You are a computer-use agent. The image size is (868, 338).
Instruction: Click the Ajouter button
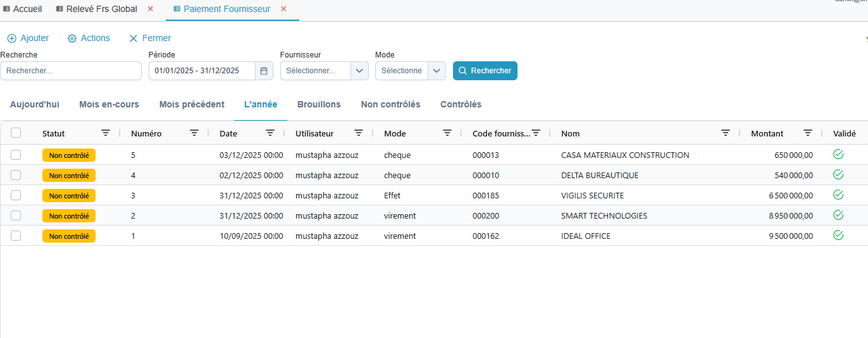tap(28, 39)
